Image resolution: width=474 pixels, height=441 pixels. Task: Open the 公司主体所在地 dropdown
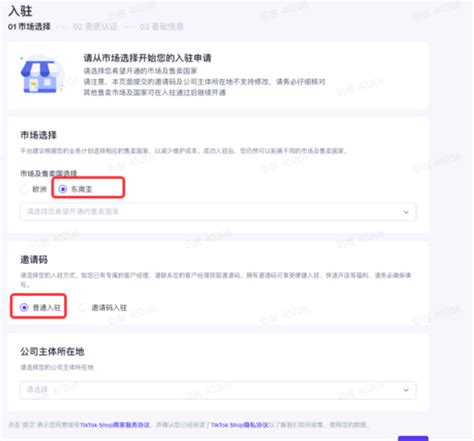coord(218,390)
